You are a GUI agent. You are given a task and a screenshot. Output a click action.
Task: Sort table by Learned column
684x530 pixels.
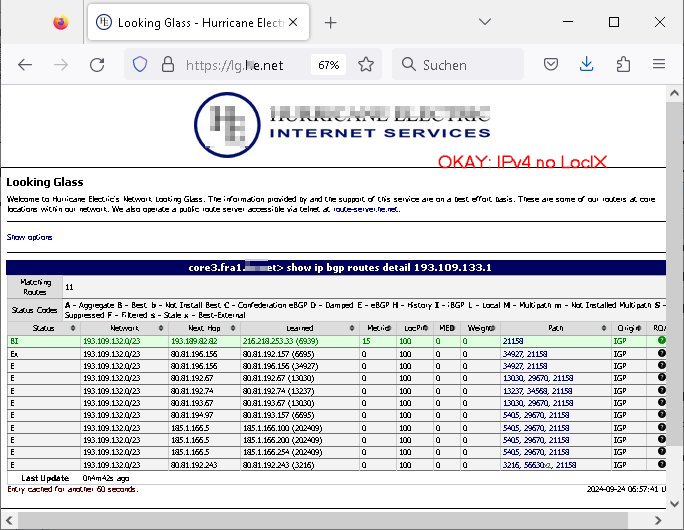[x=300, y=328]
